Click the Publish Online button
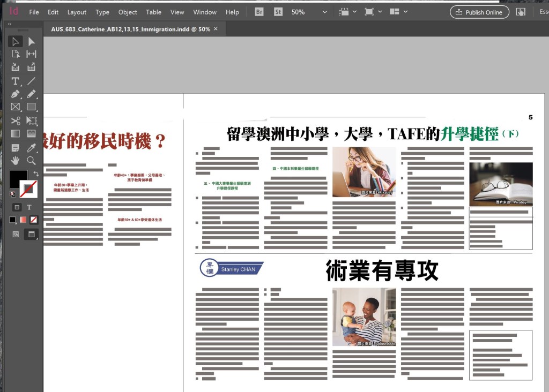Viewport: 549px width, 392px height. point(479,12)
